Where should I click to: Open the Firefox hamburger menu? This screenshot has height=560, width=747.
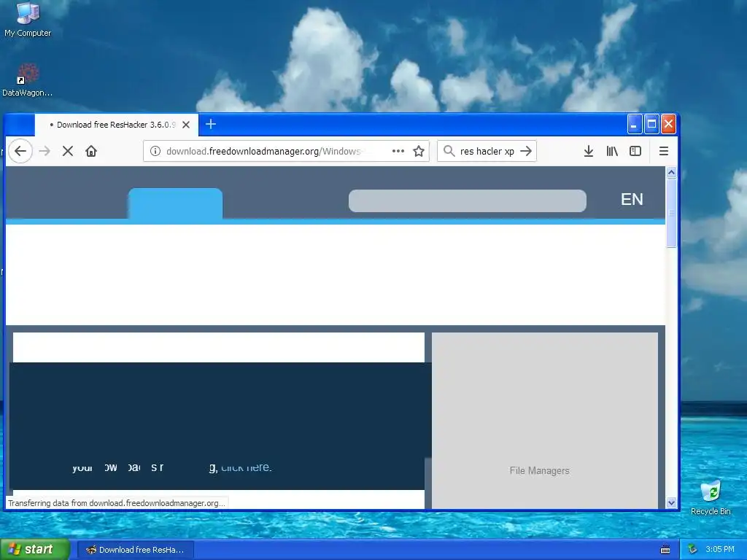[664, 152]
